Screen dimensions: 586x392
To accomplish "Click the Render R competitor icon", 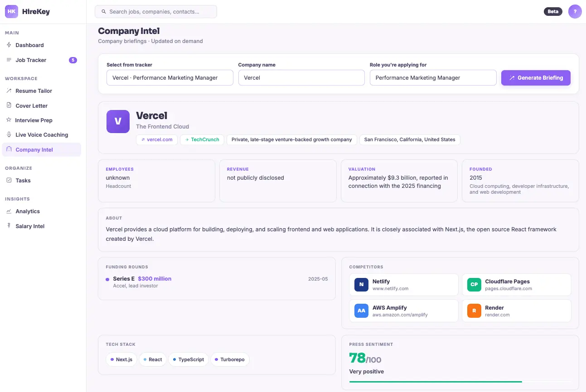I will click(474, 311).
